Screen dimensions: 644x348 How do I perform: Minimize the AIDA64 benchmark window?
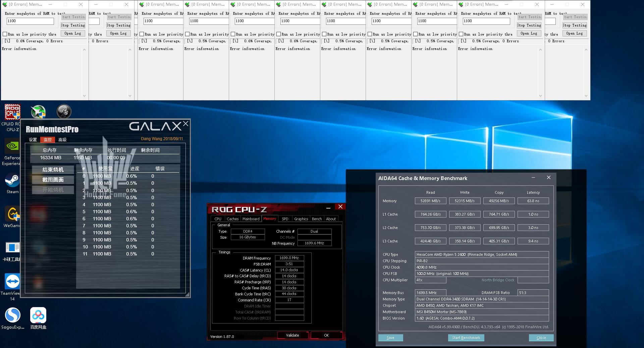click(533, 178)
